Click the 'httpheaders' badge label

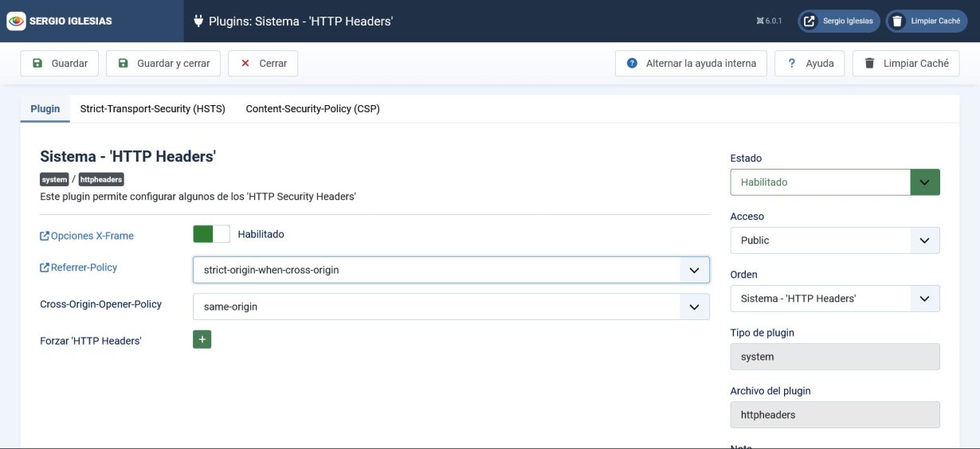point(101,180)
